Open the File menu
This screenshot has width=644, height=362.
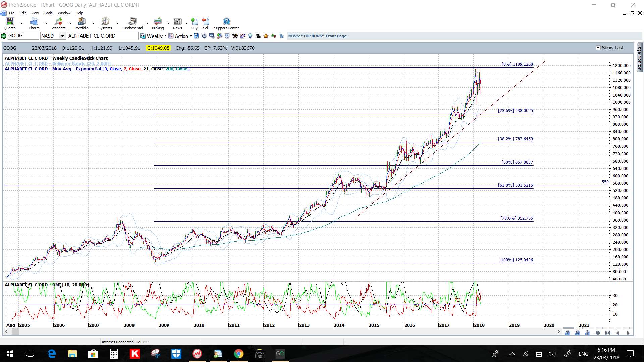(x=12, y=13)
